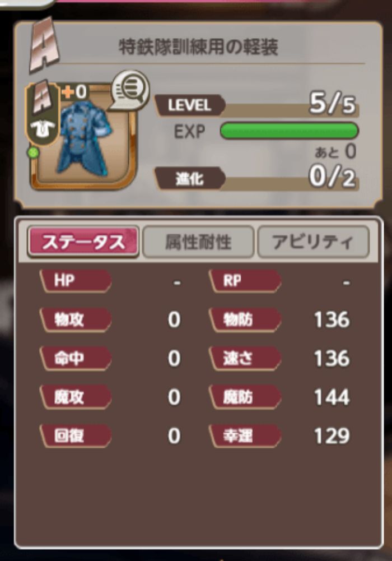Tap the green dot indicator on item frame

tap(33, 153)
